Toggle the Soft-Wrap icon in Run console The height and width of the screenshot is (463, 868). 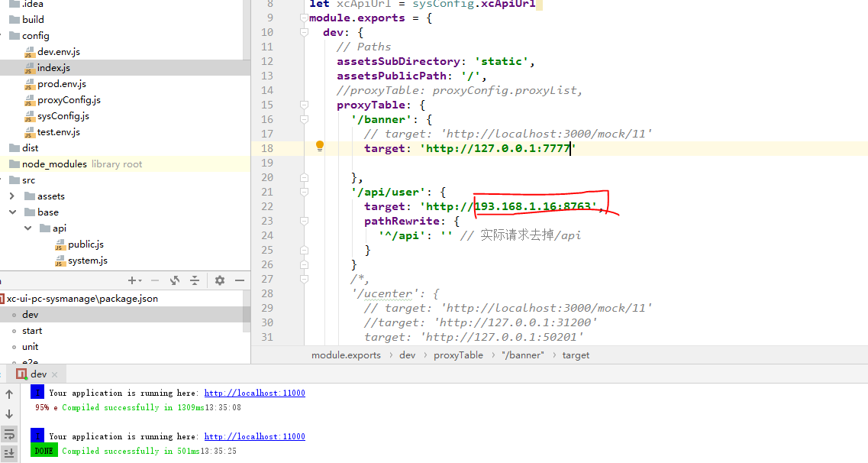9,434
